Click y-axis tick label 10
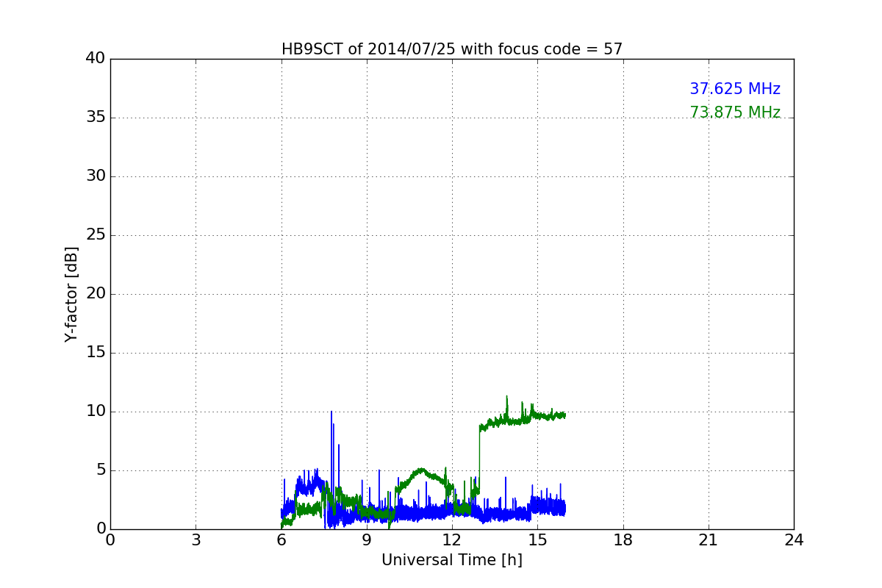 point(96,412)
